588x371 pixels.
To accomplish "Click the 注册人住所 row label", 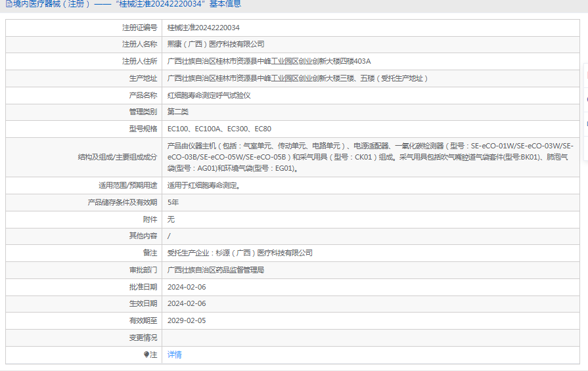I will [139, 61].
